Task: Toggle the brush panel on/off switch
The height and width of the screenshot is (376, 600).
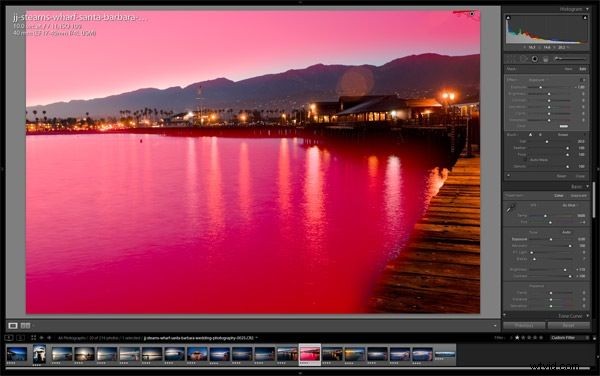Action: (508, 175)
